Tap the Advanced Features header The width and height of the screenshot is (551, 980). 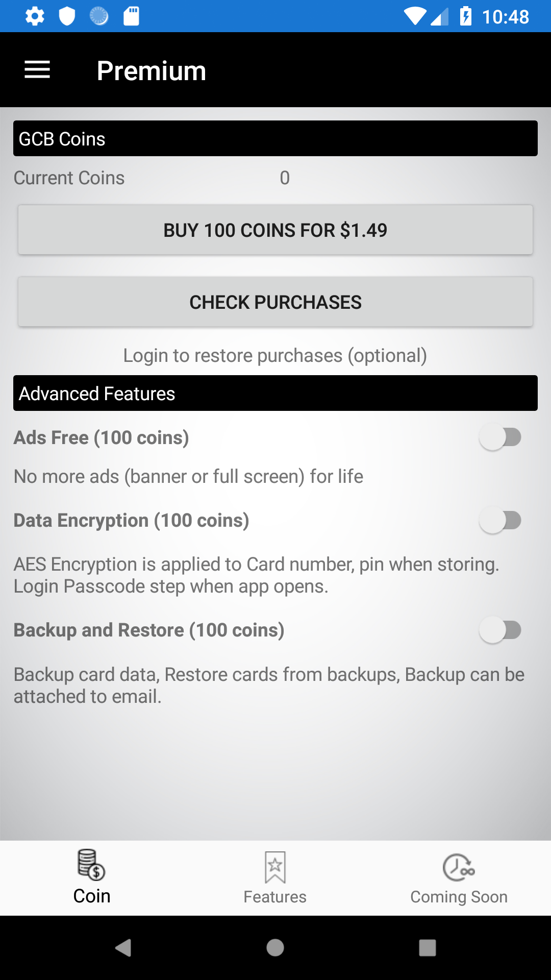(x=275, y=394)
